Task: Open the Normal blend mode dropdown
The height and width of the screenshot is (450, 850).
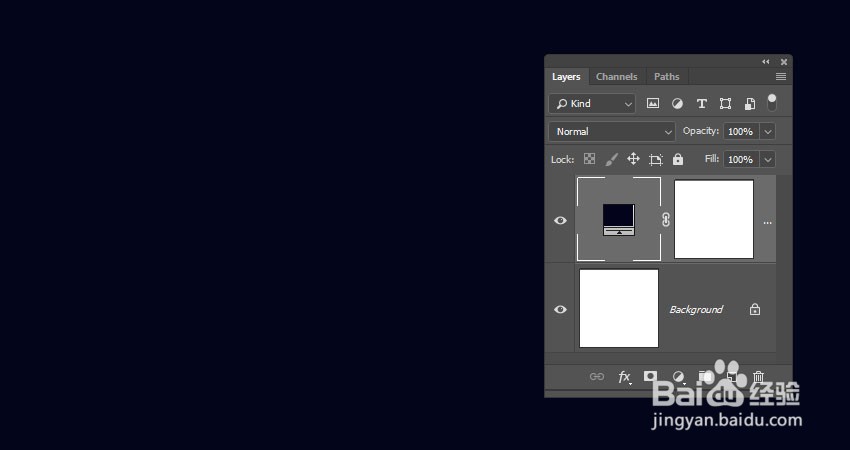Action: point(612,131)
